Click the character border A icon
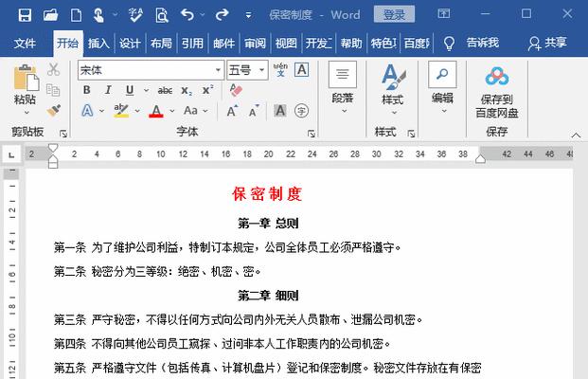This screenshot has width=588, height=379. (x=302, y=70)
